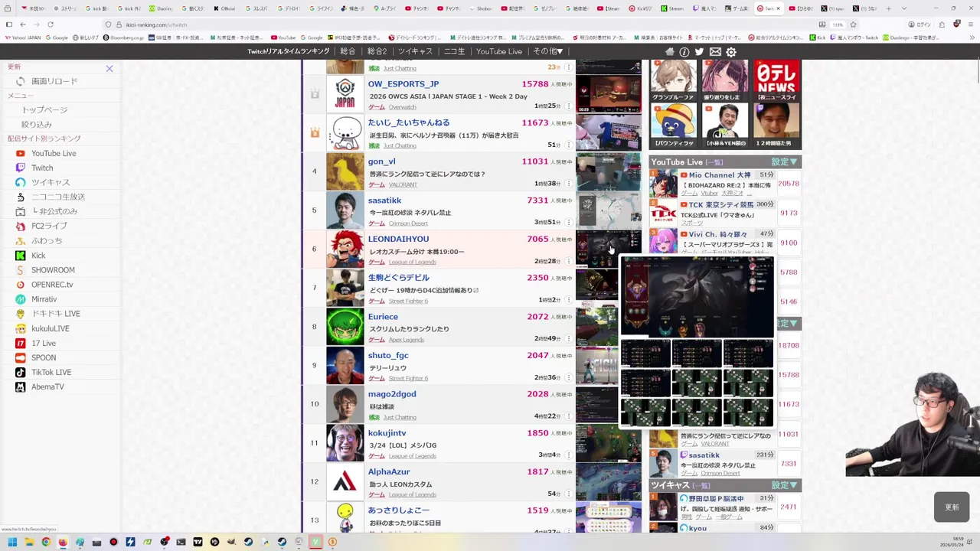Select the 総合 tab in the top bar
Screen dimensions: 980x551
click(348, 51)
